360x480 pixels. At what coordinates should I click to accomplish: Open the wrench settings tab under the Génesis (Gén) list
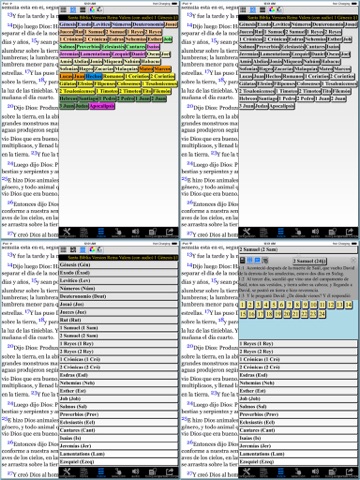[67, 472]
